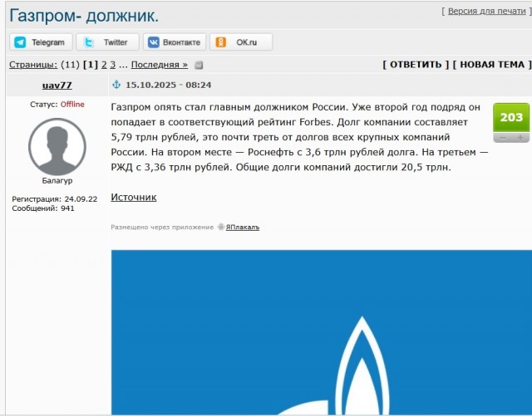Upvote the post with plus button
Image resolution: width=532 pixels, height=416 pixels.
pyautogui.click(x=520, y=138)
